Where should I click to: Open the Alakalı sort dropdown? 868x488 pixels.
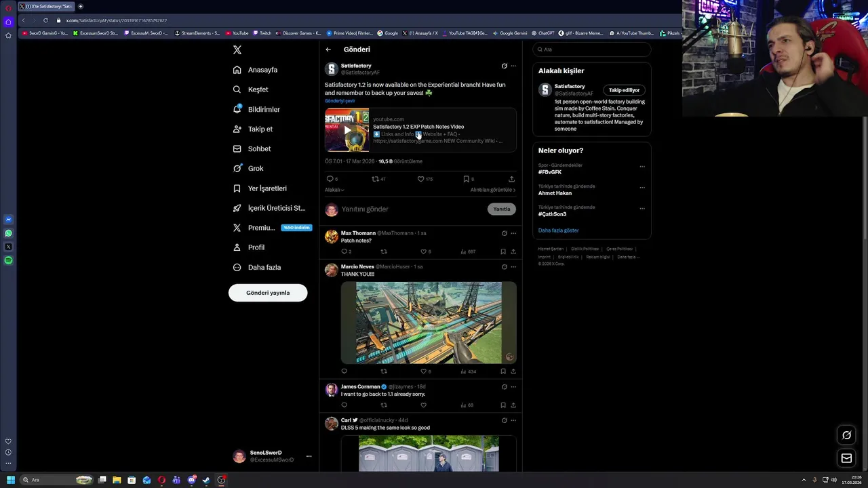(x=334, y=190)
